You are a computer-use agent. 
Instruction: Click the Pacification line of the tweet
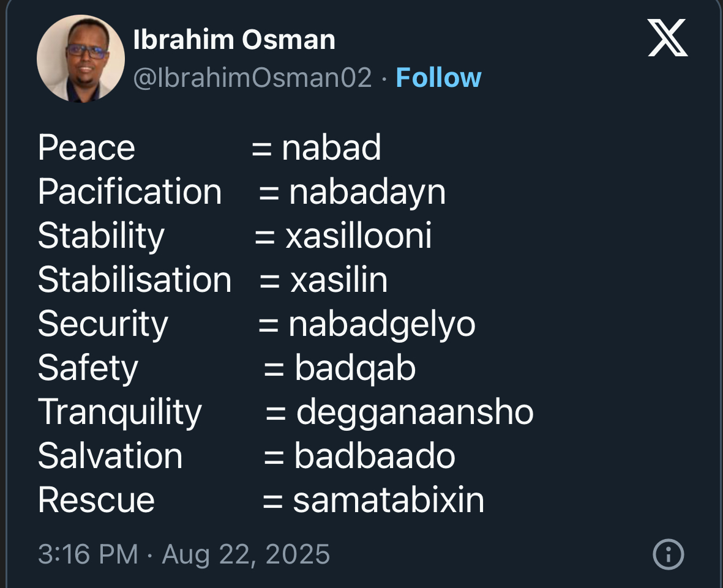click(242, 192)
